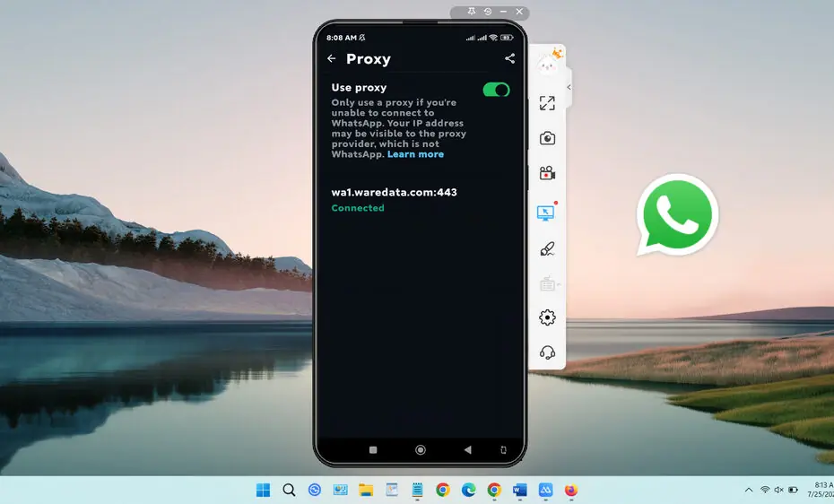Collapse the mirror sidebar with the arrow
The image size is (834, 504).
(x=569, y=87)
